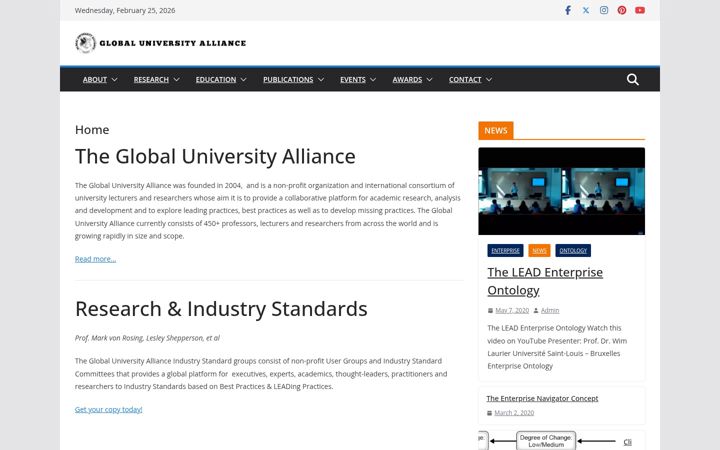Image resolution: width=720 pixels, height=450 pixels.
Task: Click the calendar icon beside May 7, 2020
Action: [490, 311]
